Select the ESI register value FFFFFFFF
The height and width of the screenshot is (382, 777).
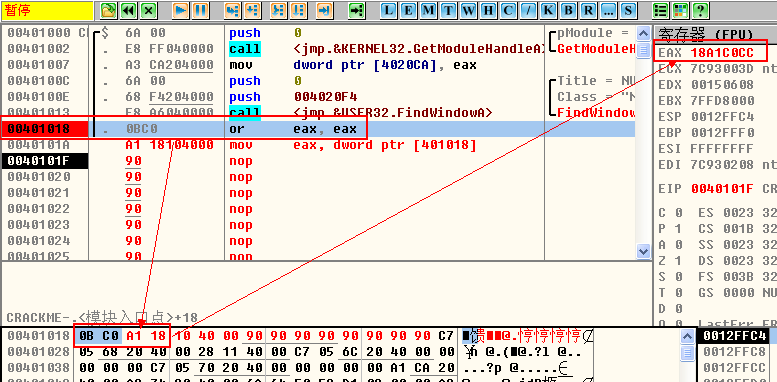point(722,149)
